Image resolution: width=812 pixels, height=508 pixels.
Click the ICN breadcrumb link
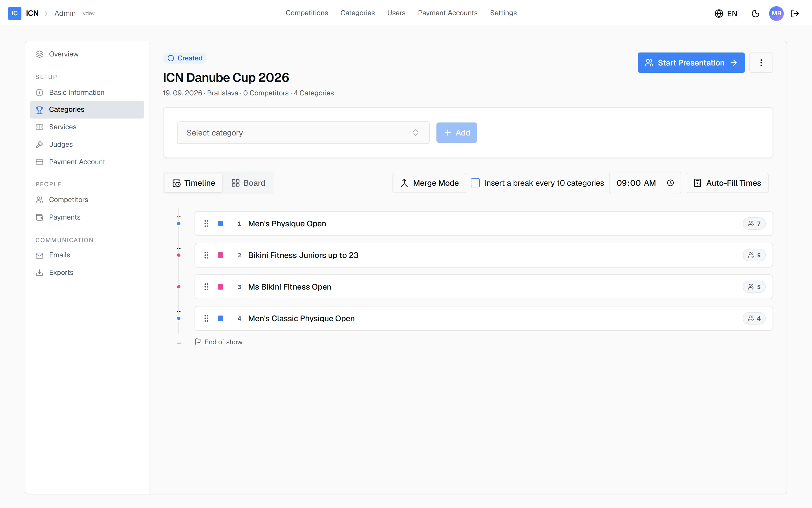(32, 13)
